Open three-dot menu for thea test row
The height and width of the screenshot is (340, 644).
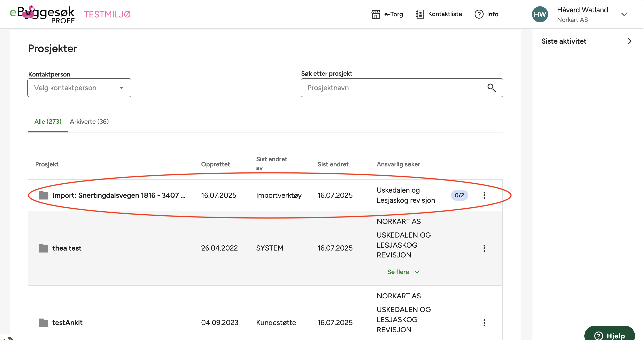pyautogui.click(x=484, y=248)
